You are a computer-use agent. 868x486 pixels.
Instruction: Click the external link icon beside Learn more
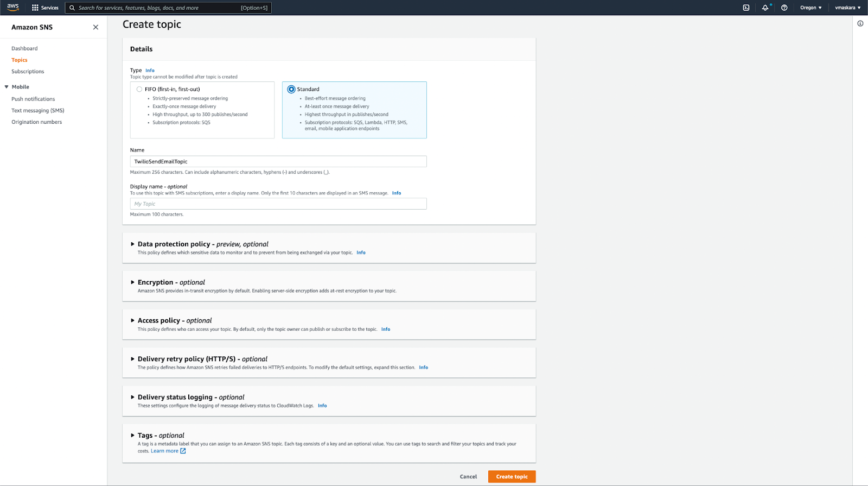[183, 451]
